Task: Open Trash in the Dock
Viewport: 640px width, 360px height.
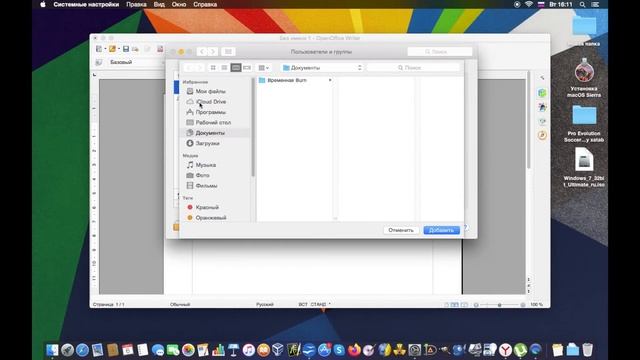Action: (x=587, y=350)
